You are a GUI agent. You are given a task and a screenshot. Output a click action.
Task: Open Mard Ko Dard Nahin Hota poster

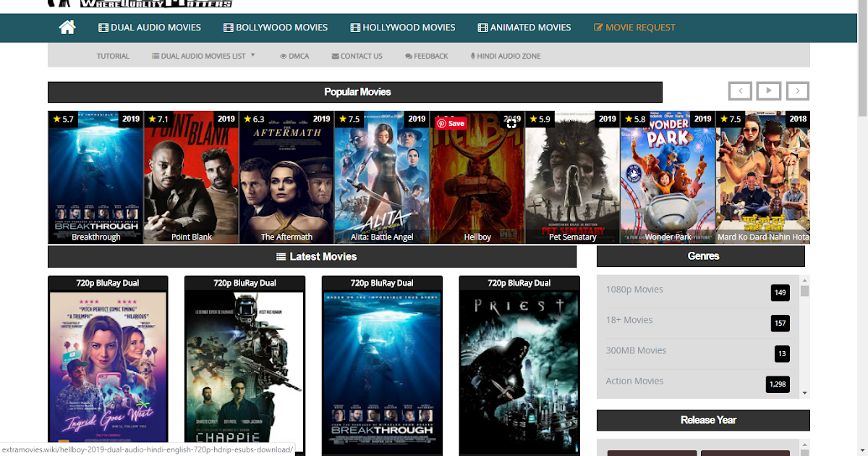pyautogui.click(x=763, y=177)
